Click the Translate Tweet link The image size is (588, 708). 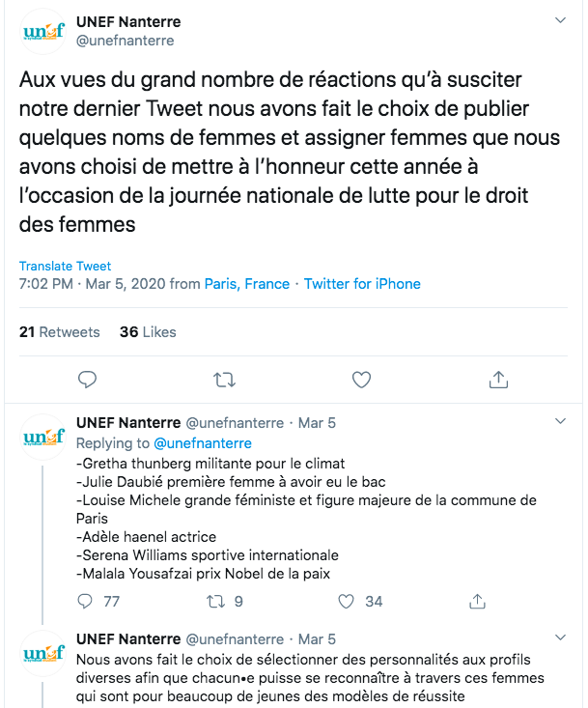point(65,266)
